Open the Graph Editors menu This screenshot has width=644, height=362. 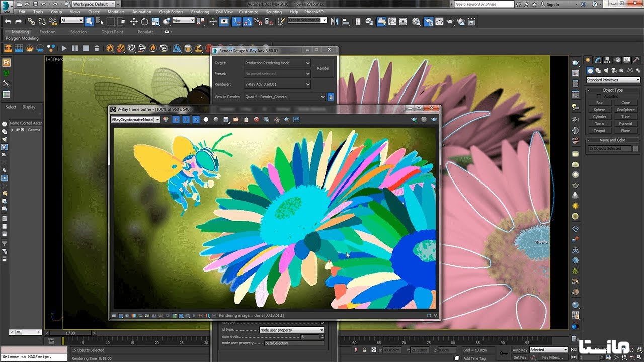click(x=171, y=12)
